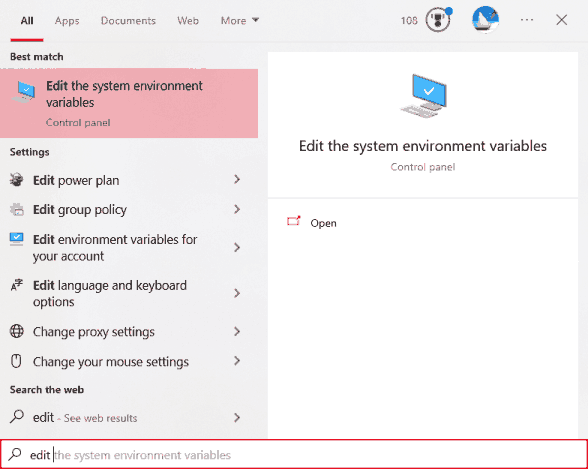The height and width of the screenshot is (469, 588).
Task: Click the web search magnifier icon beside edit
Action: pyautogui.click(x=16, y=417)
